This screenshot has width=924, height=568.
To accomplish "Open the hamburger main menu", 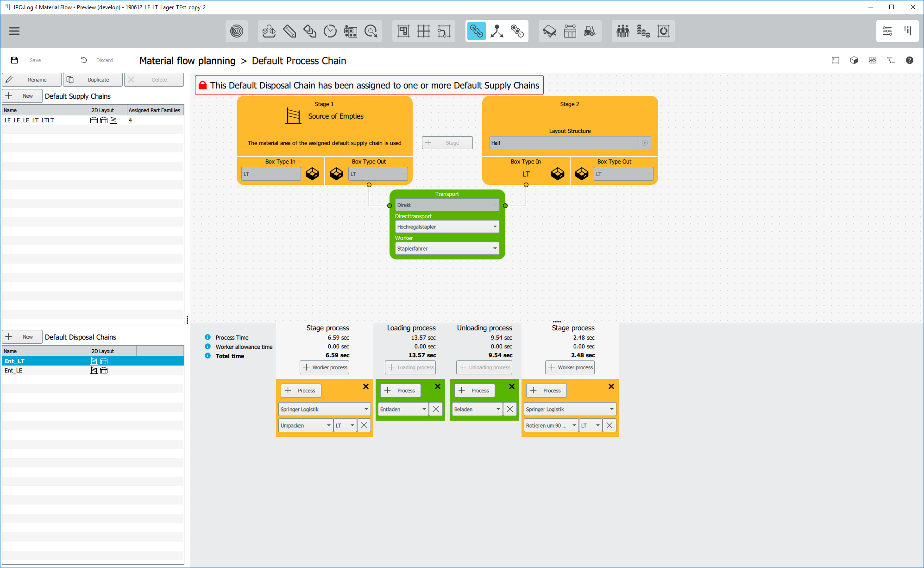I will pos(14,31).
